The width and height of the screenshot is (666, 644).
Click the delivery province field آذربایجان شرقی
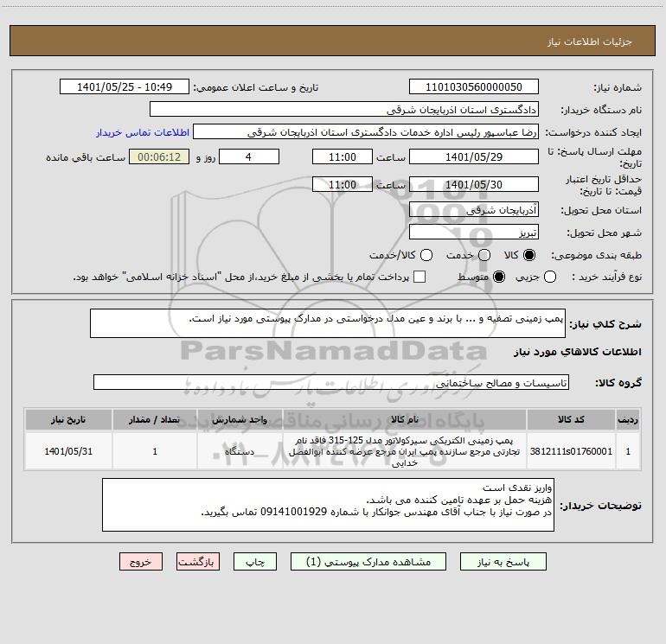click(x=474, y=210)
